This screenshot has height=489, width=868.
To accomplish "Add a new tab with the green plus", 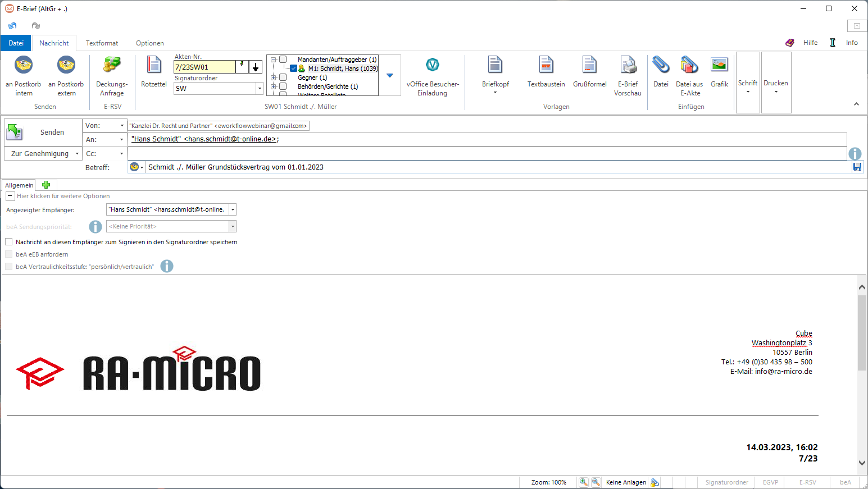I will pos(46,185).
